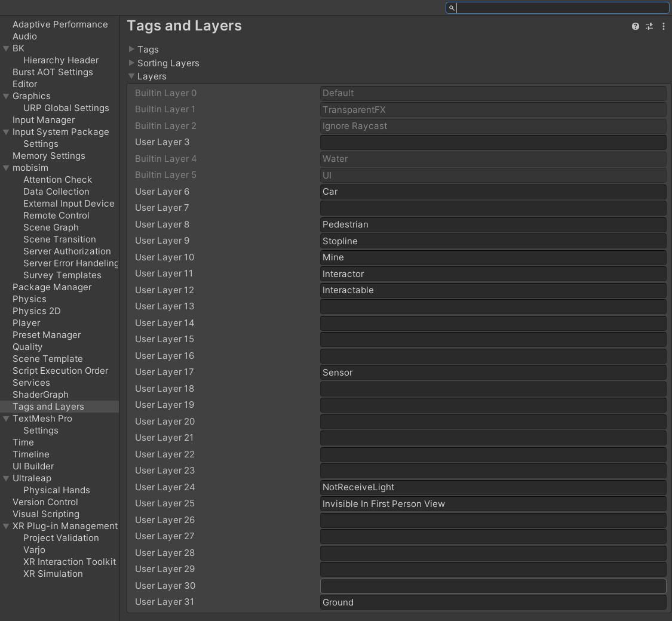Focus the settings search field
The height and width of the screenshot is (621, 672).
(x=557, y=8)
